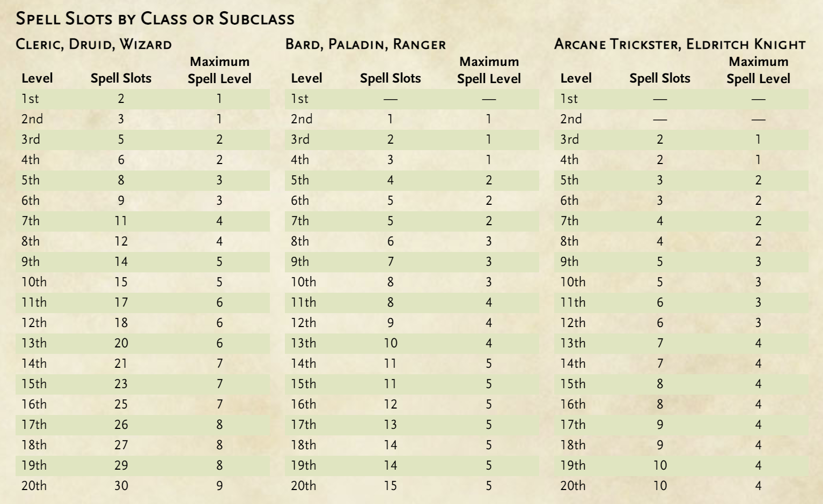Click the Spell Slots by Class or Subclass title
The height and width of the screenshot is (504, 823).
pyautogui.click(x=155, y=19)
